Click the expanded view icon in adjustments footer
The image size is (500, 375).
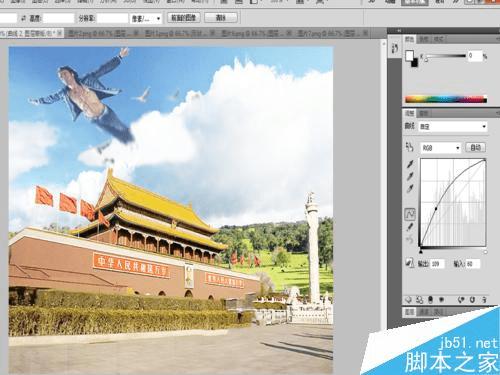[420, 300]
